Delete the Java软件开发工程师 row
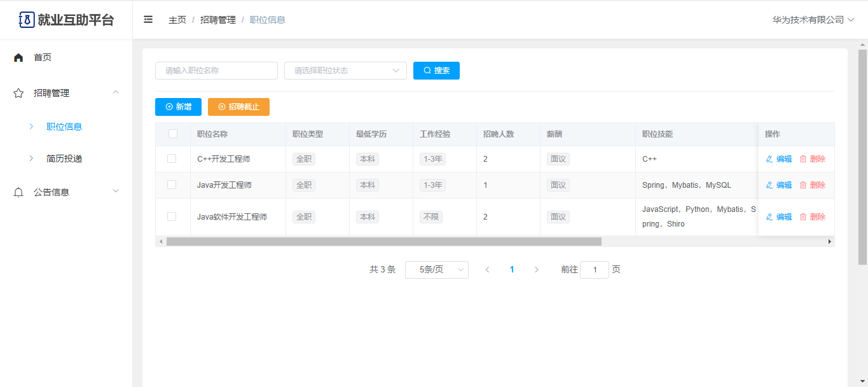Screen dimensions: 868x387 [812, 217]
